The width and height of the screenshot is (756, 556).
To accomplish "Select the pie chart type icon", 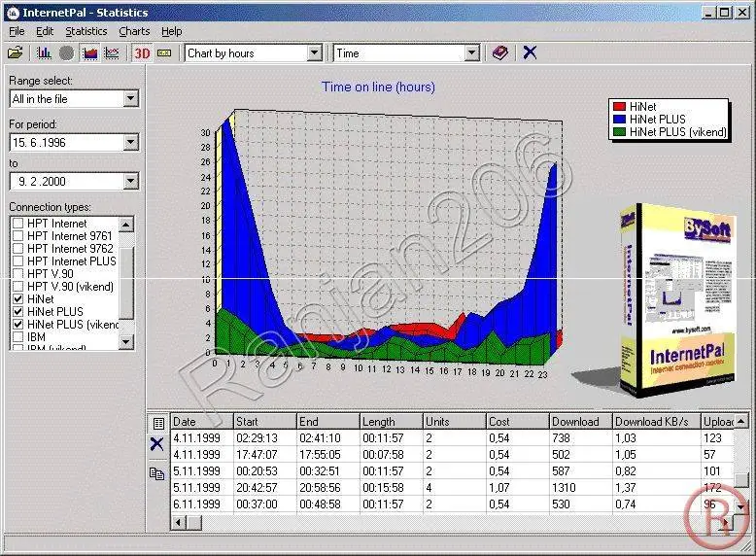I will tap(67, 52).
